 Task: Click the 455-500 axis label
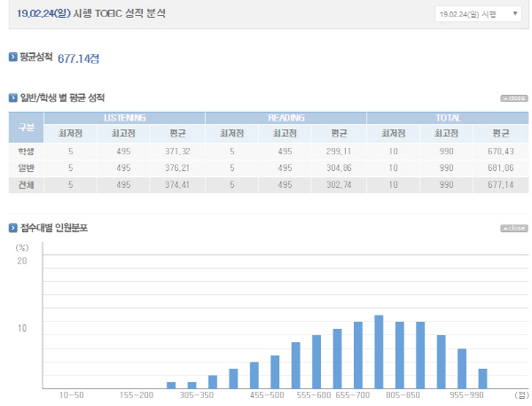(267, 395)
